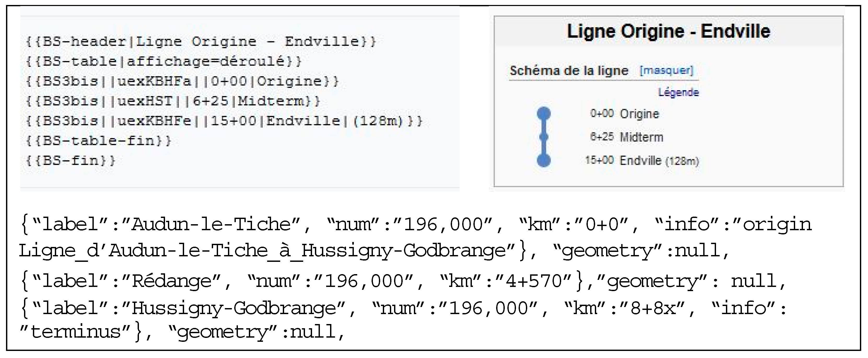Click the Origine station name
The image size is (868, 358).
[x=639, y=114]
